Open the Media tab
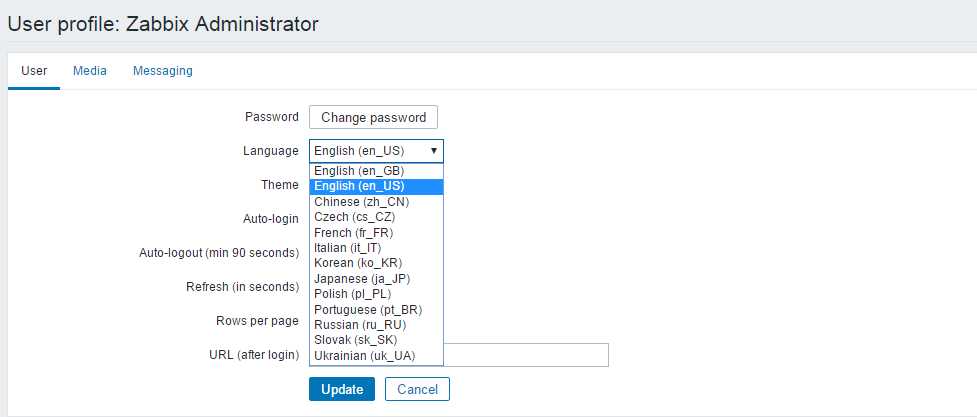 tap(90, 71)
